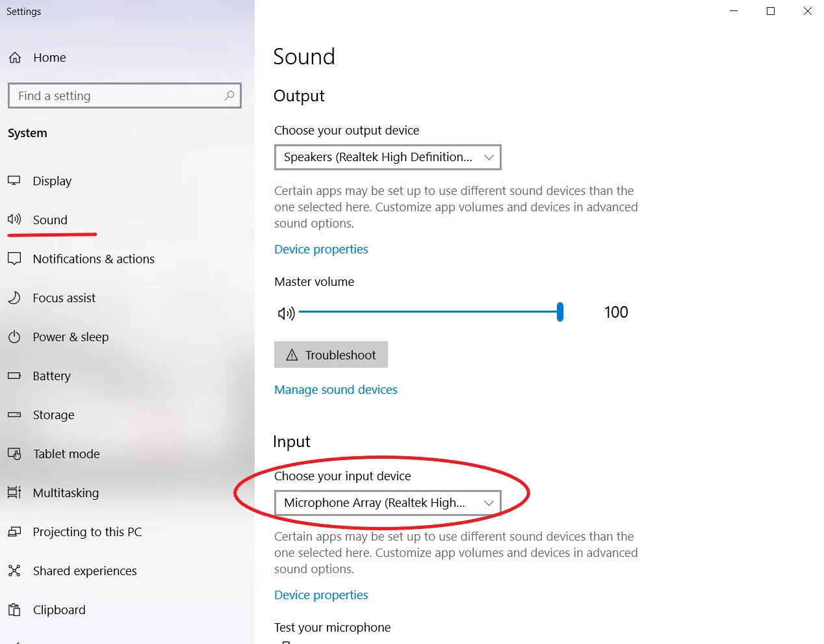
Task: Click the Home icon in sidebar
Action: 14,58
